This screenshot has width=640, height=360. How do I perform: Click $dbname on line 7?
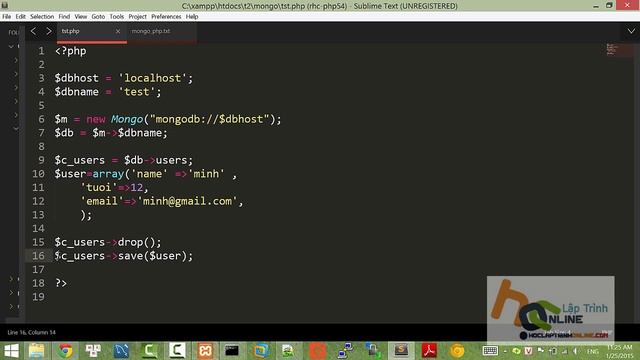click(x=140, y=133)
